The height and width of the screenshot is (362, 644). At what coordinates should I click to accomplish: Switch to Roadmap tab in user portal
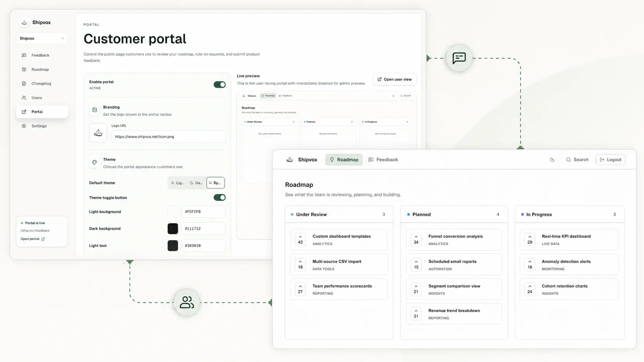(x=344, y=160)
